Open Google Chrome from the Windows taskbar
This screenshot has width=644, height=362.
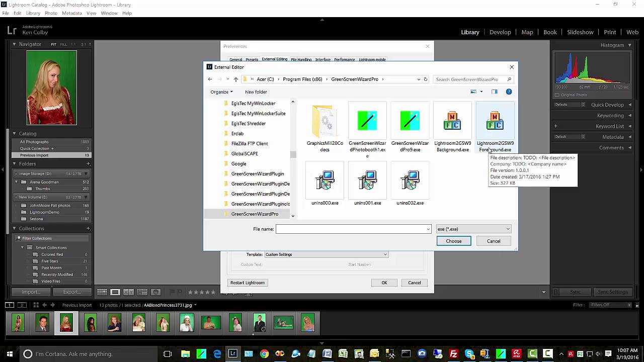click(x=264, y=353)
